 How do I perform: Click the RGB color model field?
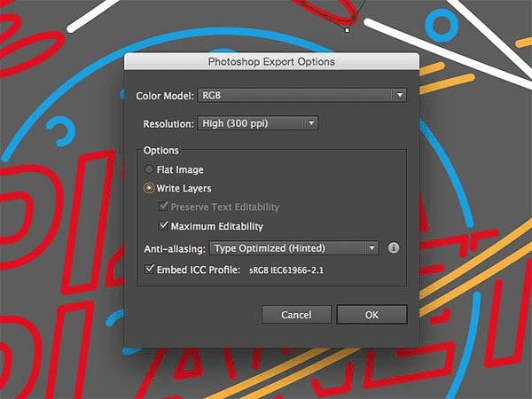click(x=301, y=96)
